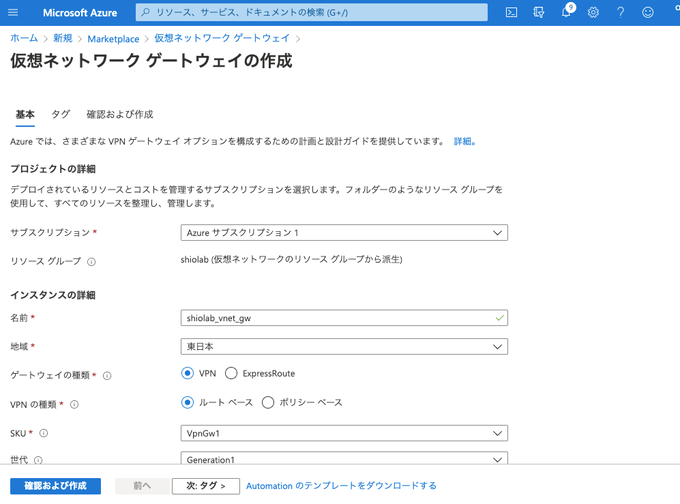Image resolution: width=680 pixels, height=504 pixels.
Task: Open the 詳細 link about VPN options
Action: [464, 141]
